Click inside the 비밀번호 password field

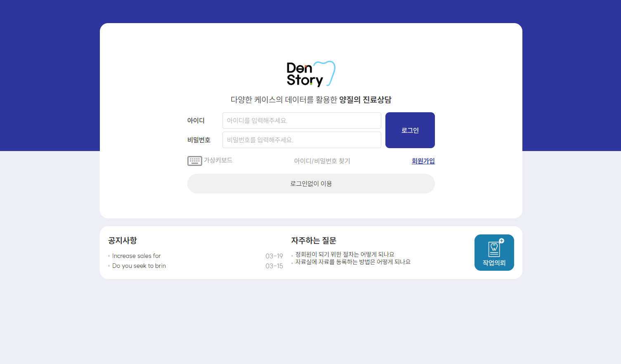[302, 140]
